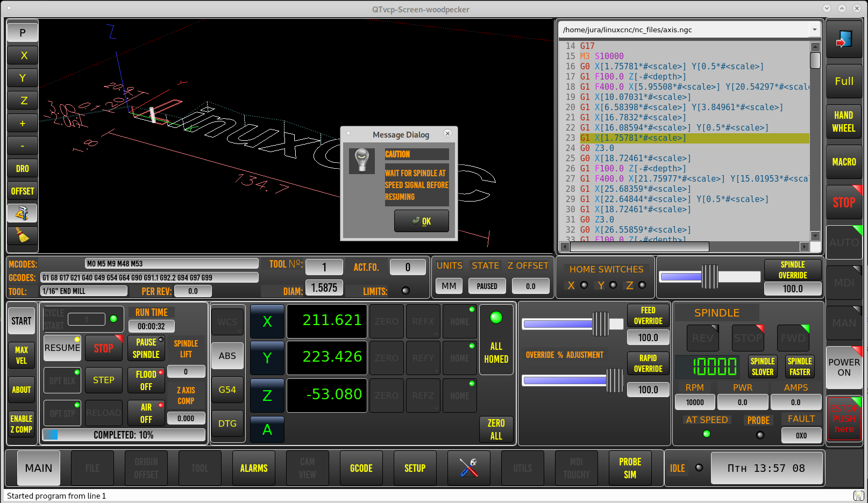Switch to Z axis view
This screenshot has width=868, height=503.
(23, 100)
